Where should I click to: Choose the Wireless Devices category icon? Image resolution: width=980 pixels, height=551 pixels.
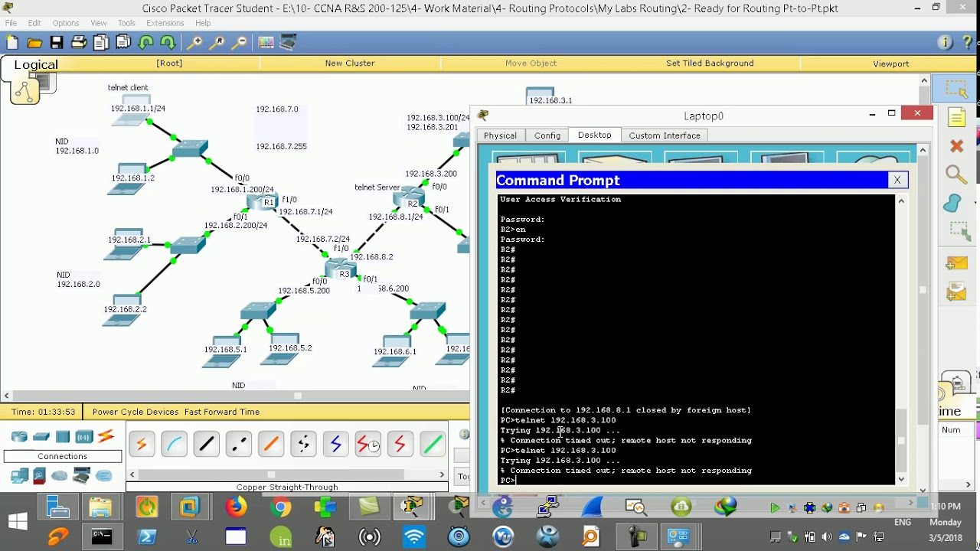[84, 437]
